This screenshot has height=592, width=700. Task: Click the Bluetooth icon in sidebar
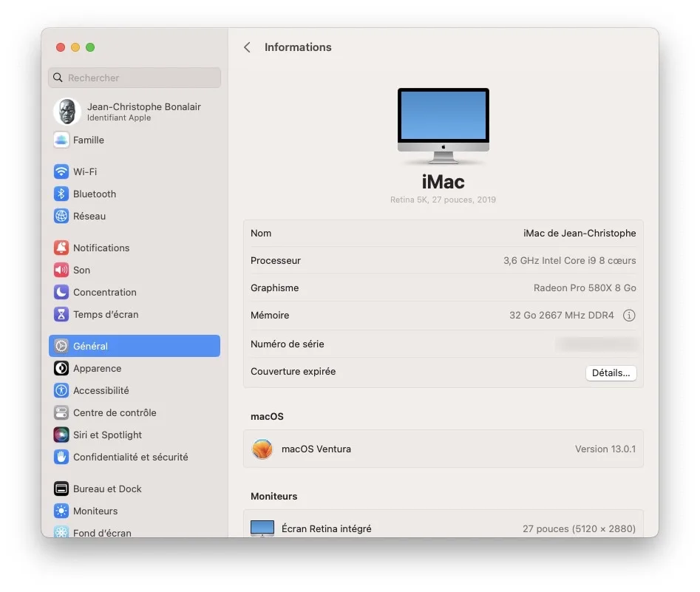tap(61, 194)
